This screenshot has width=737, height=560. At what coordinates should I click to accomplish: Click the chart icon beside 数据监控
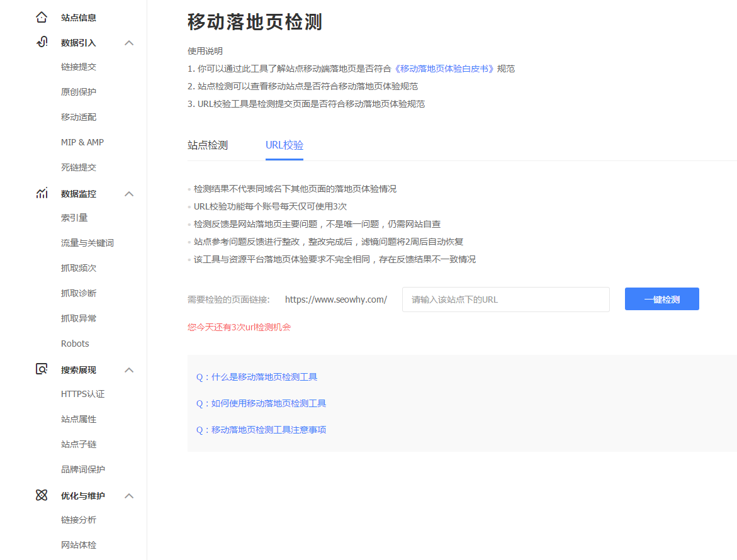coord(42,194)
